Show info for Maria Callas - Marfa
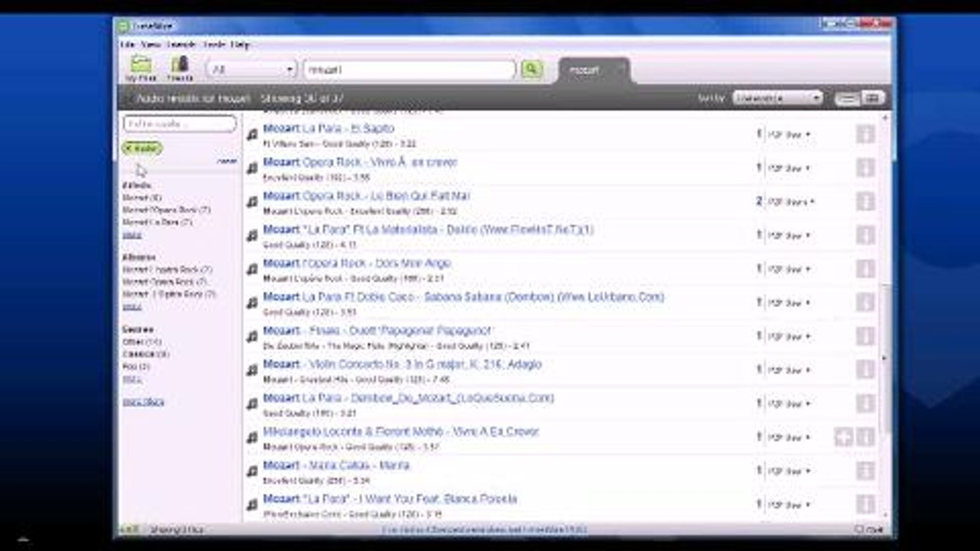Viewport: 980px width, 551px height. (x=865, y=471)
